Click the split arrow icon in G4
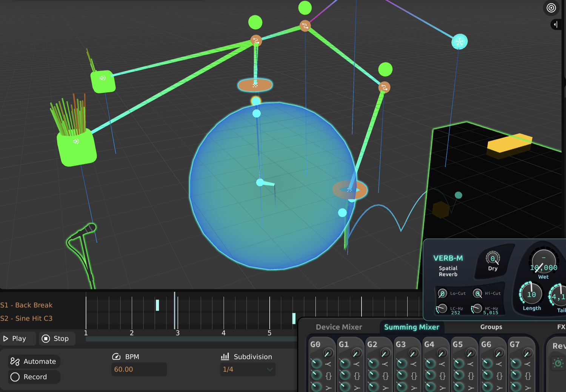 442,388
